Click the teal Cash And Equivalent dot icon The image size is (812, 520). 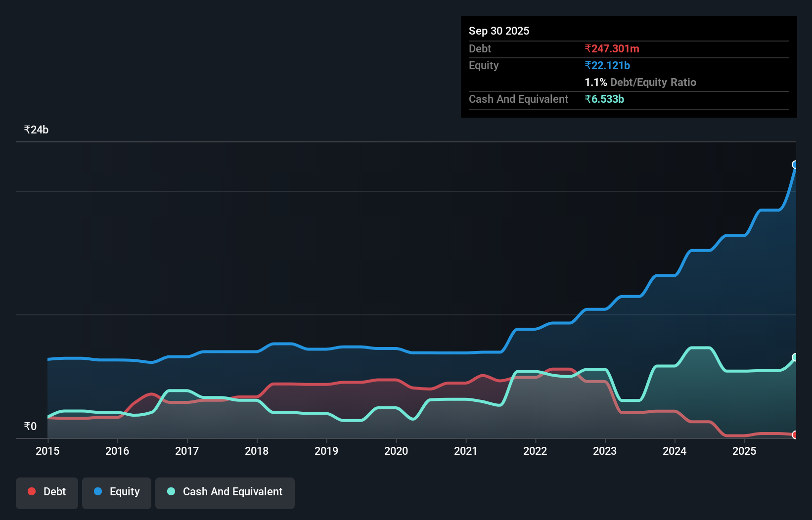pos(170,491)
